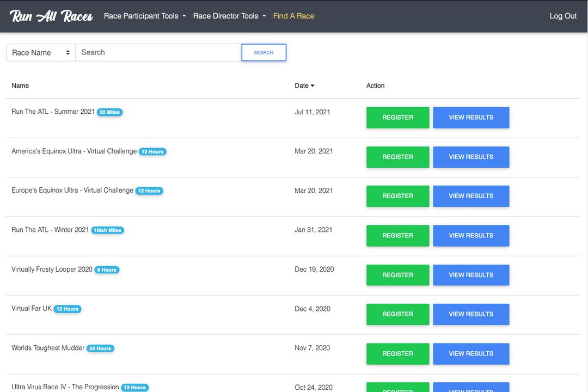Register for Run The ATL - Winter 2021
Screen dimensions: 588x392
click(x=397, y=235)
